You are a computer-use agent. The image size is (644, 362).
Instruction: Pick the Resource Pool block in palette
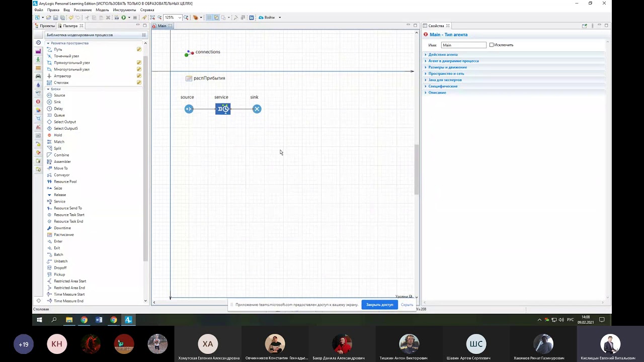[x=61, y=182]
